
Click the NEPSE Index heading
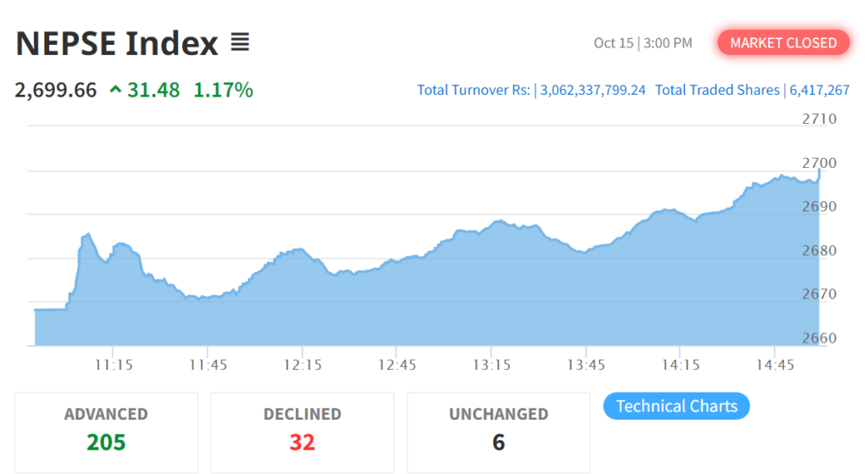coord(117,43)
